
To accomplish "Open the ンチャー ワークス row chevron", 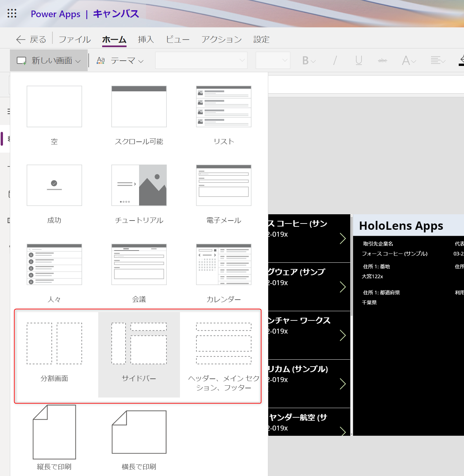I will coord(343,335).
